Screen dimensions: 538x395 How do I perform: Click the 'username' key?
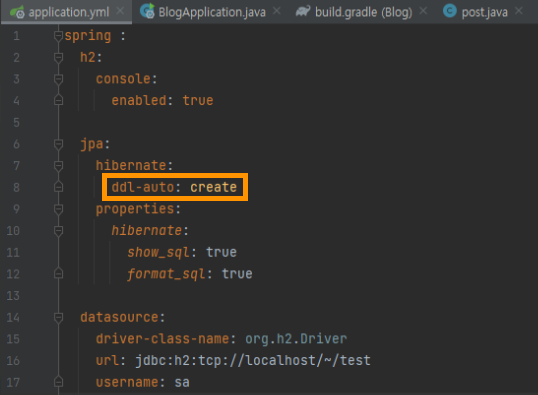click(127, 382)
